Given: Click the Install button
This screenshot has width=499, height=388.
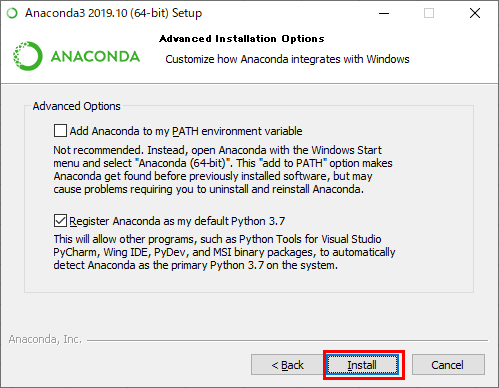Looking at the screenshot, I should (362, 365).
